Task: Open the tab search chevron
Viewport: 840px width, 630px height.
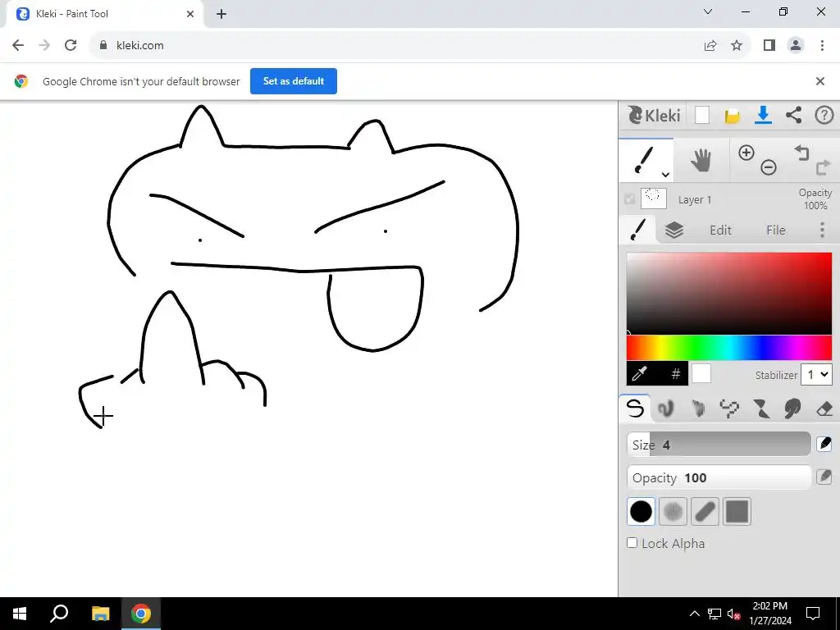Action: 708,11
